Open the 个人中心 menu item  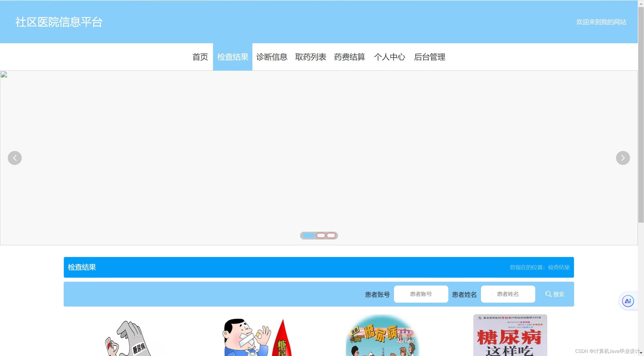coord(389,57)
